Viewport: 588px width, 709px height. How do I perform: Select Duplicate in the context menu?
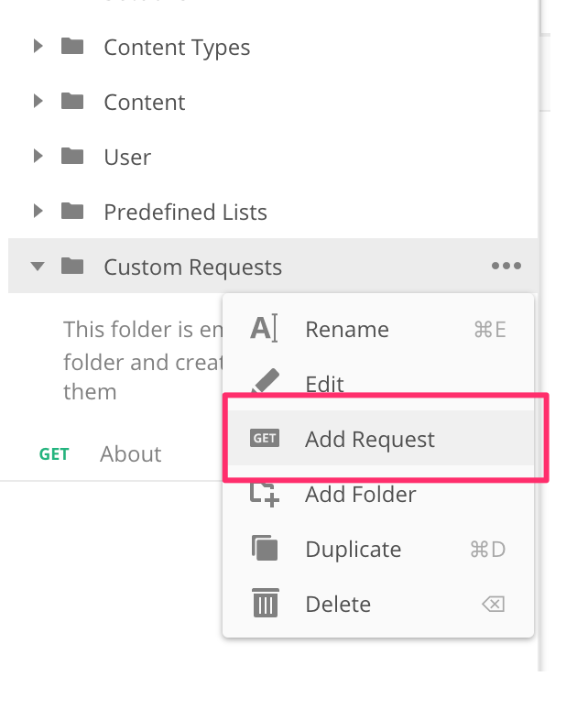[x=354, y=549]
